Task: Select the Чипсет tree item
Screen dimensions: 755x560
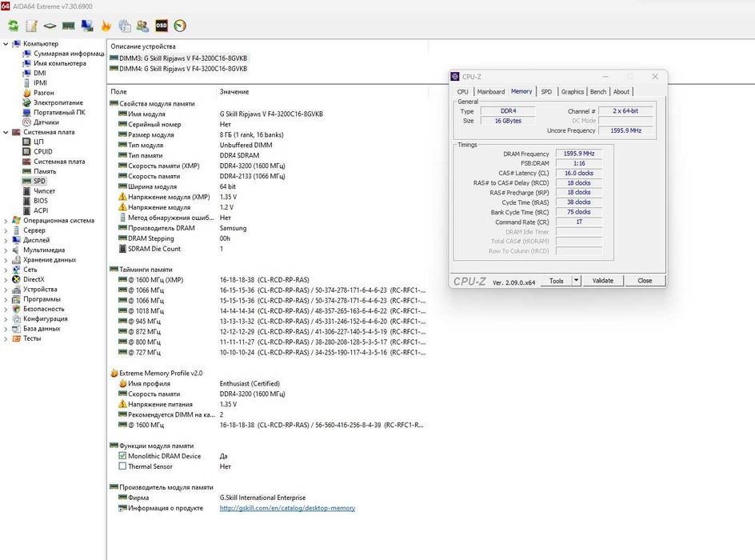Action: [x=44, y=191]
